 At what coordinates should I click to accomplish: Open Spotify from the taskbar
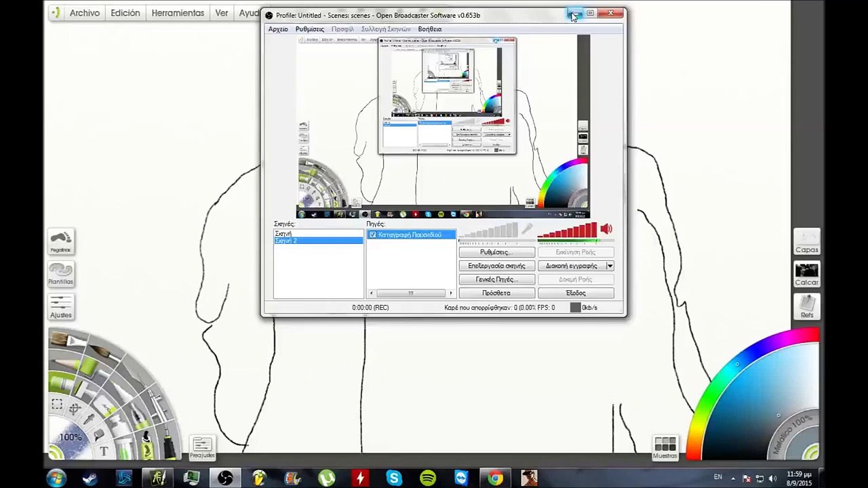coord(428,479)
